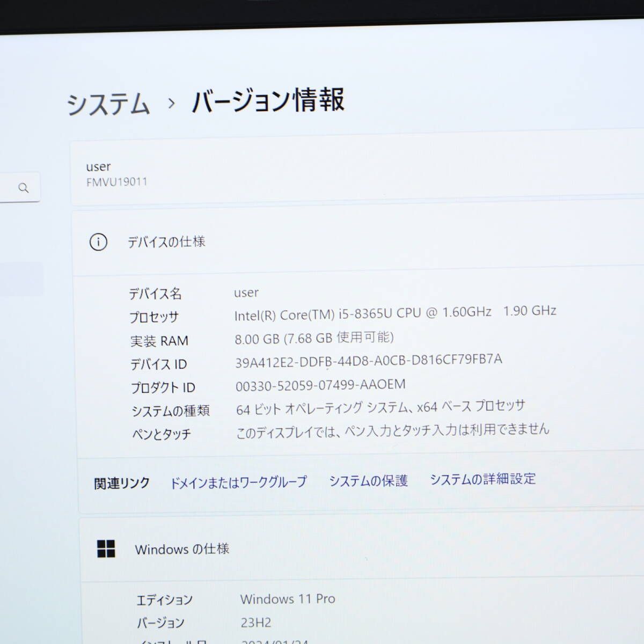Click the プロダクト ID label
Screen dimensions: 644x644
click(x=163, y=387)
